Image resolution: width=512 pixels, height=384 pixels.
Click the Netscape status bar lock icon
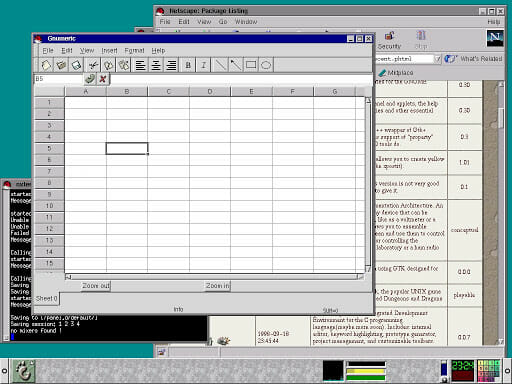point(162,352)
